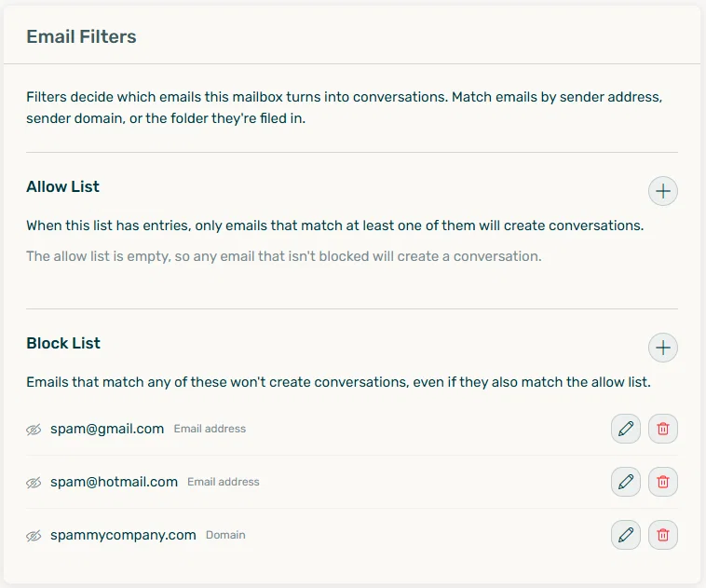The height and width of the screenshot is (588, 706).
Task: Delete the spam@hotmail.com filter
Action: 663,482
